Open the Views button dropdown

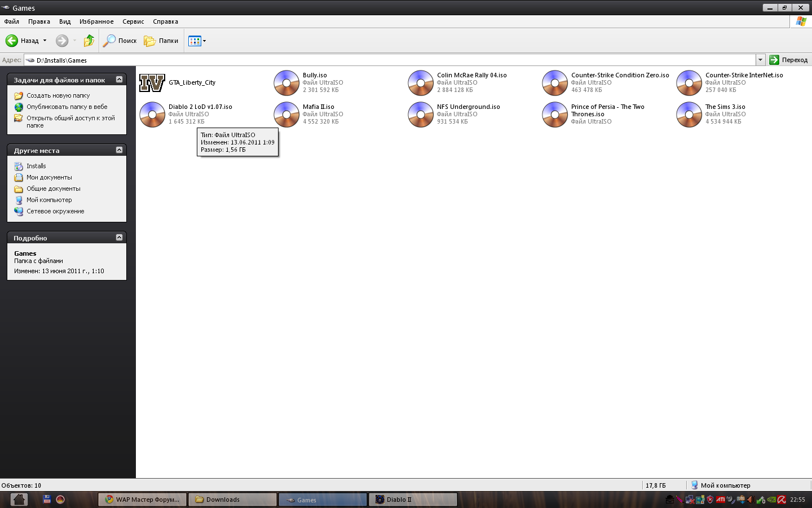click(204, 41)
